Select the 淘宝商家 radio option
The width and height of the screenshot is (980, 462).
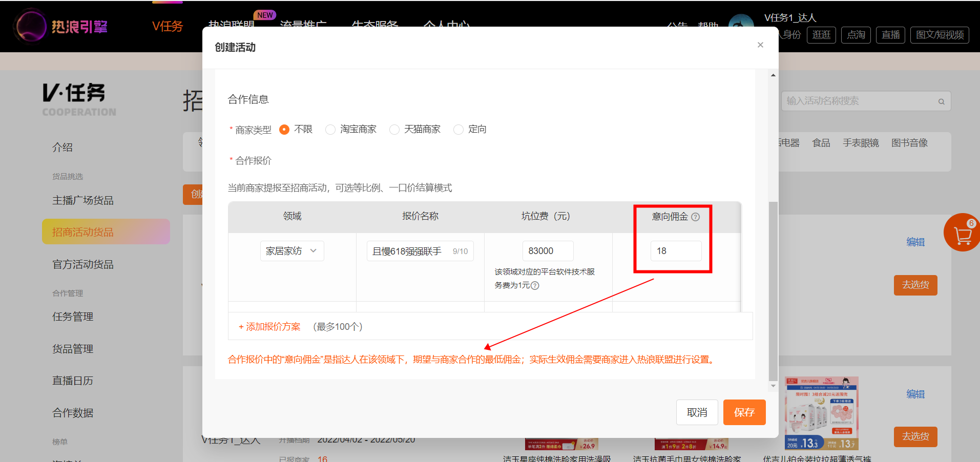pos(330,130)
